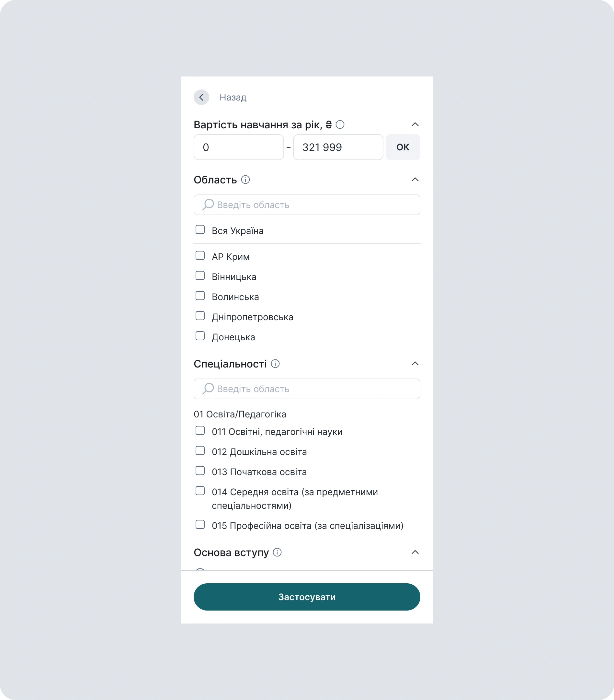Click the Назад link
This screenshot has height=700, width=614.
(x=233, y=97)
